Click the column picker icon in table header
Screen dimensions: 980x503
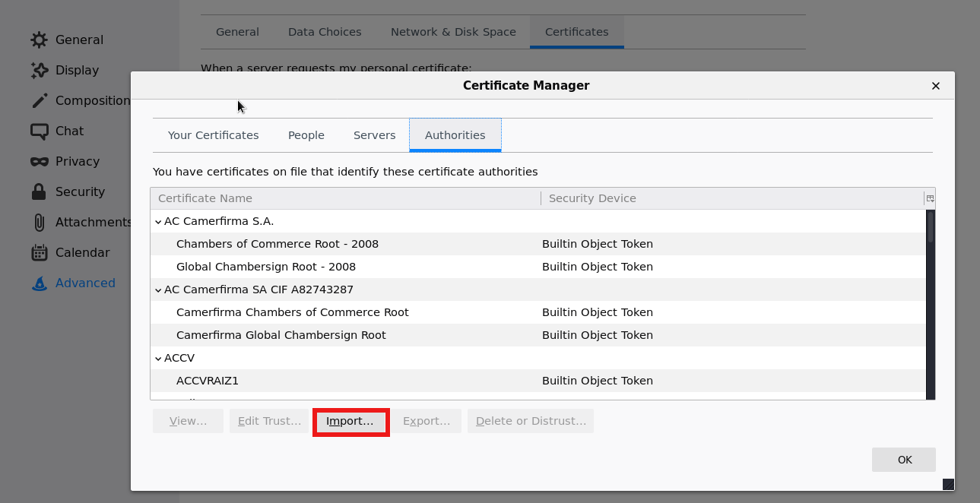click(929, 198)
